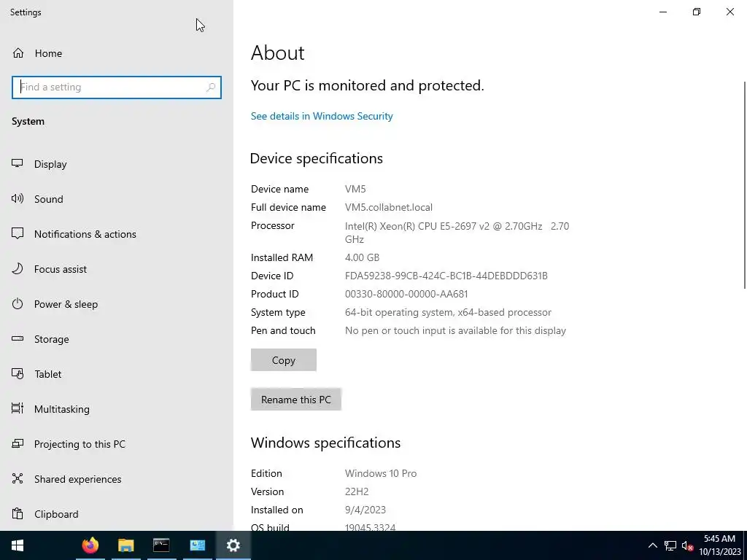Image resolution: width=747 pixels, height=560 pixels.
Task: Open the Windows Start menu
Action: [x=18, y=545]
